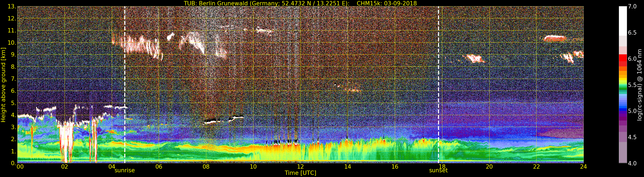Click the '11.' height axis tick
The height and width of the screenshot is (177, 644).
12,31
